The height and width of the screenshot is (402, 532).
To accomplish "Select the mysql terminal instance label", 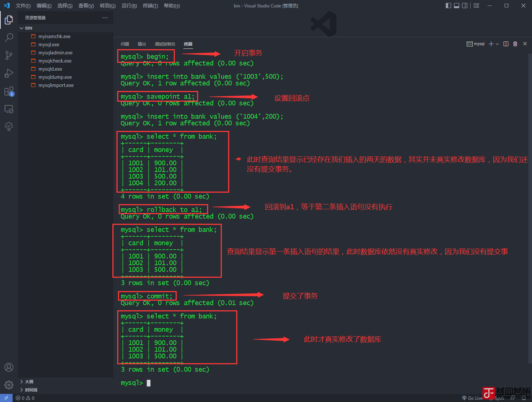I will [x=476, y=44].
